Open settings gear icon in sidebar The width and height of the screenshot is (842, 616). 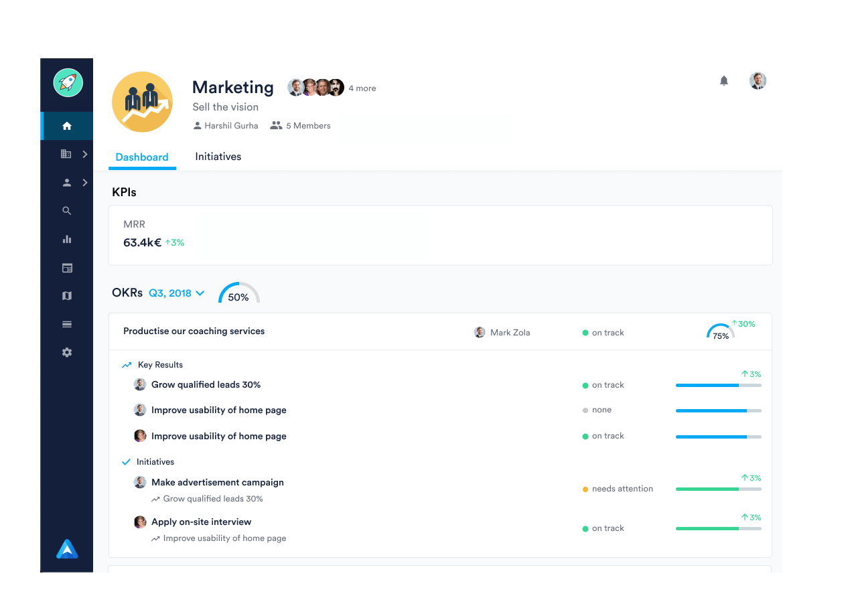66,352
